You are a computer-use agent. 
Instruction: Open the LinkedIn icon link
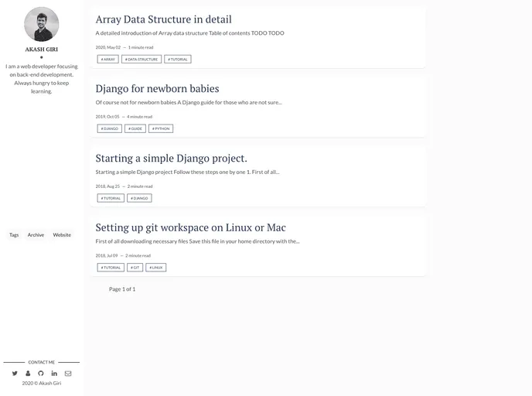[x=54, y=374]
